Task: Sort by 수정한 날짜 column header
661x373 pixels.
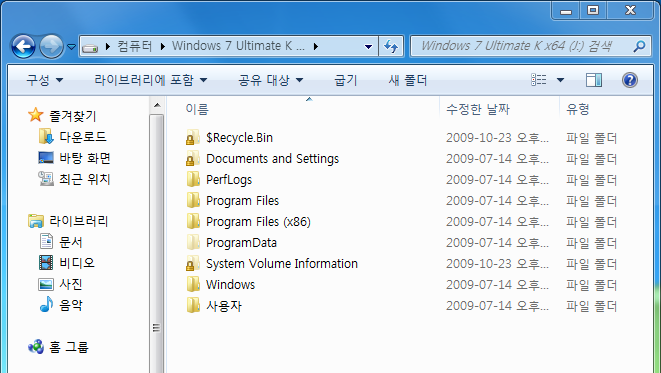Action: tap(478, 110)
